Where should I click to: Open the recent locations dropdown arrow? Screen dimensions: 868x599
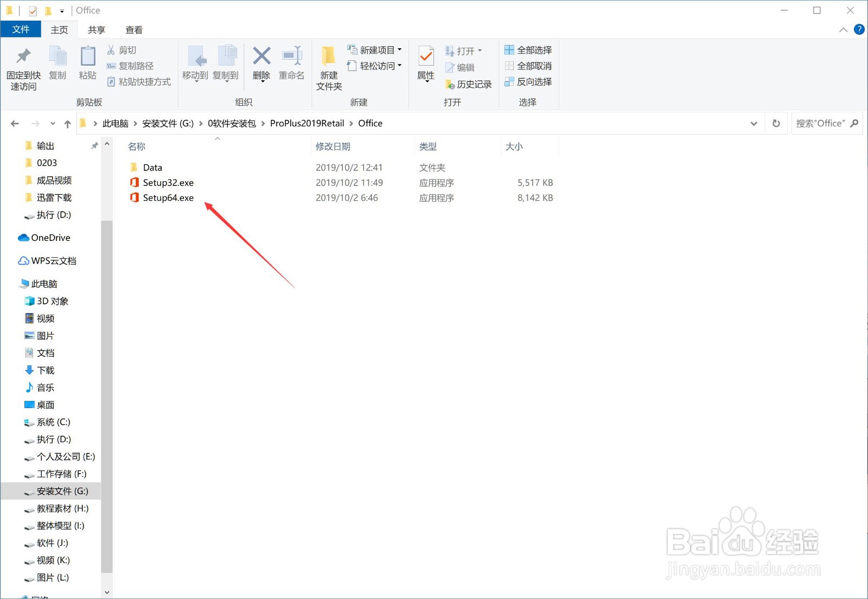pos(53,124)
